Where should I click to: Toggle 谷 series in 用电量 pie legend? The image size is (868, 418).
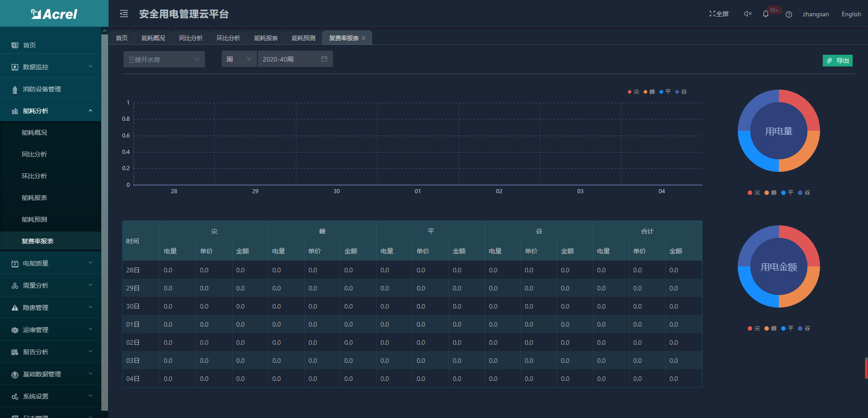[804, 193]
